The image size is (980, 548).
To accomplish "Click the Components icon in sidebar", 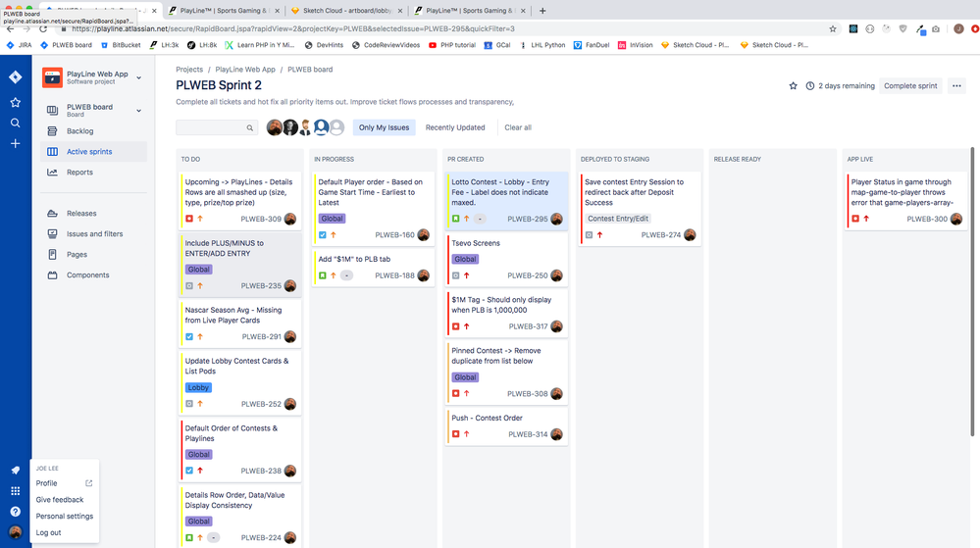I will (53, 274).
